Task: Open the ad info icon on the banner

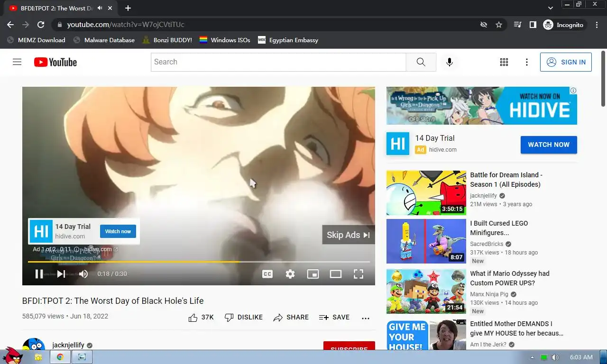Action: pyautogui.click(x=573, y=91)
